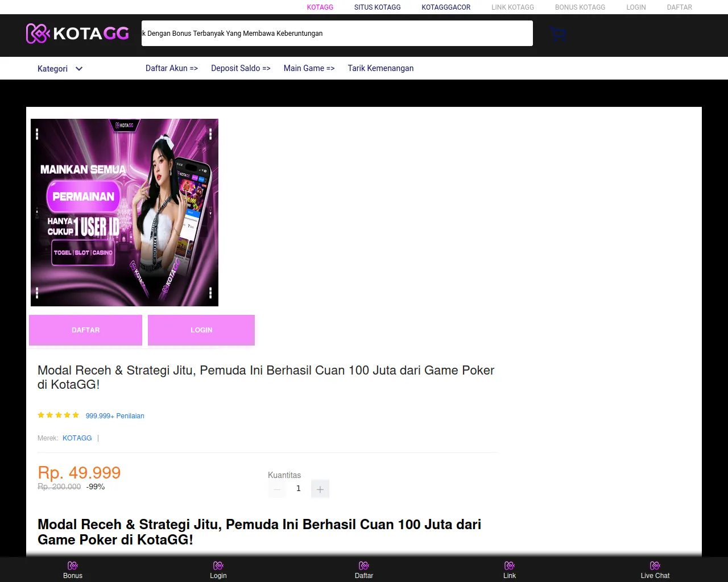The width and height of the screenshot is (728, 582).
Task: Go to Deposit Saldo link
Action: click(x=241, y=68)
